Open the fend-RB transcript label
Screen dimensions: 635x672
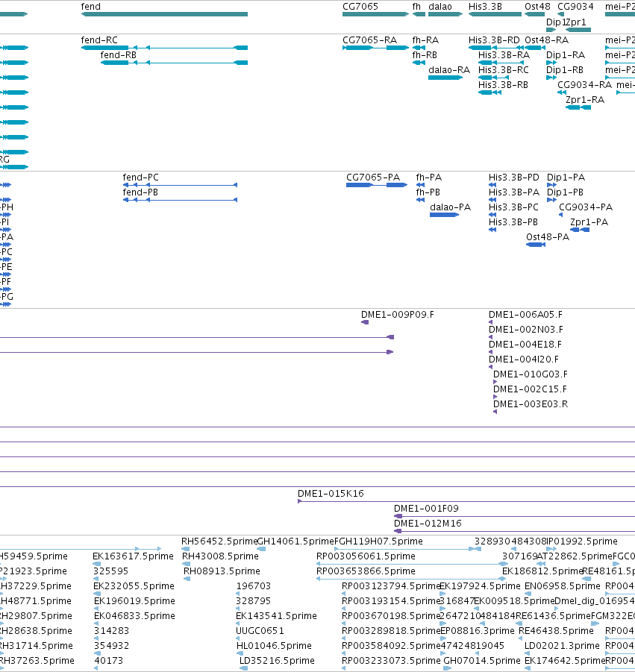pos(119,55)
